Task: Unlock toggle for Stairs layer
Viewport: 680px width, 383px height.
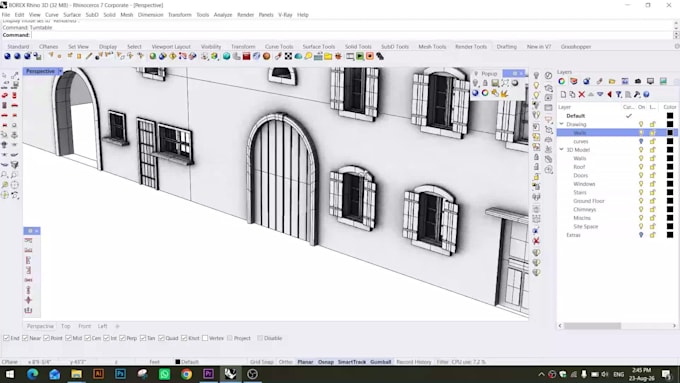Action: (652, 193)
